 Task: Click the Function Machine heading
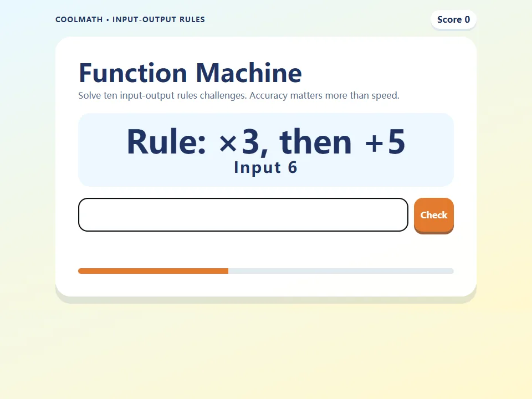coord(190,73)
